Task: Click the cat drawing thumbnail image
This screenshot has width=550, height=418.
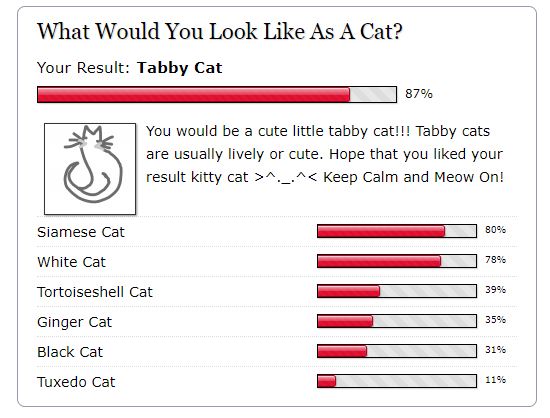Action: click(90, 169)
